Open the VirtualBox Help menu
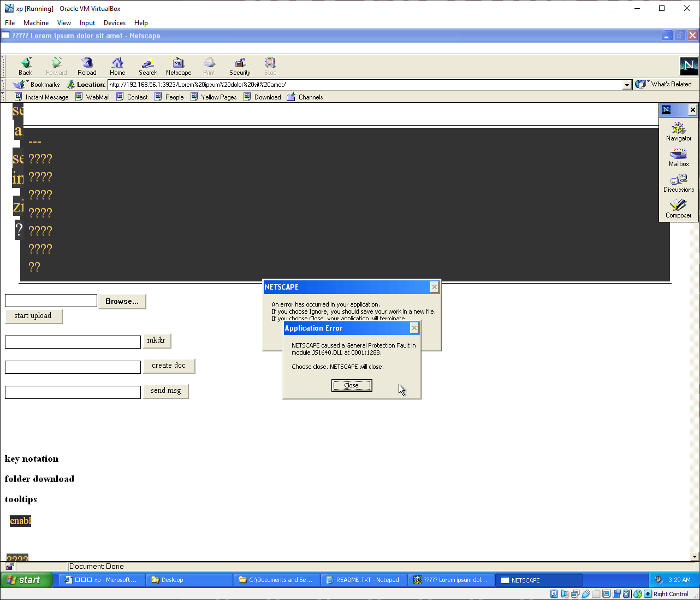700x600 pixels. [x=141, y=23]
